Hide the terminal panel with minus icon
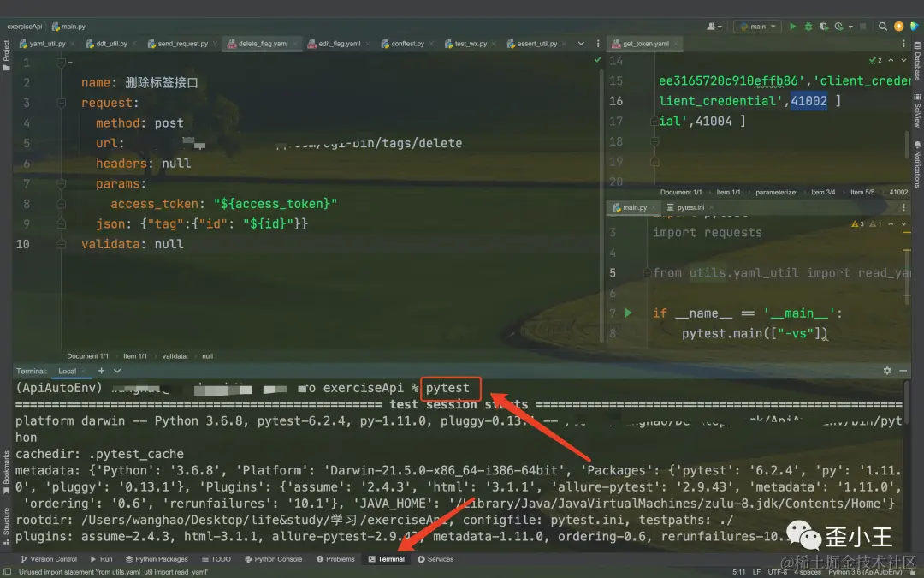This screenshot has height=578, width=924. pyautogui.click(x=903, y=371)
